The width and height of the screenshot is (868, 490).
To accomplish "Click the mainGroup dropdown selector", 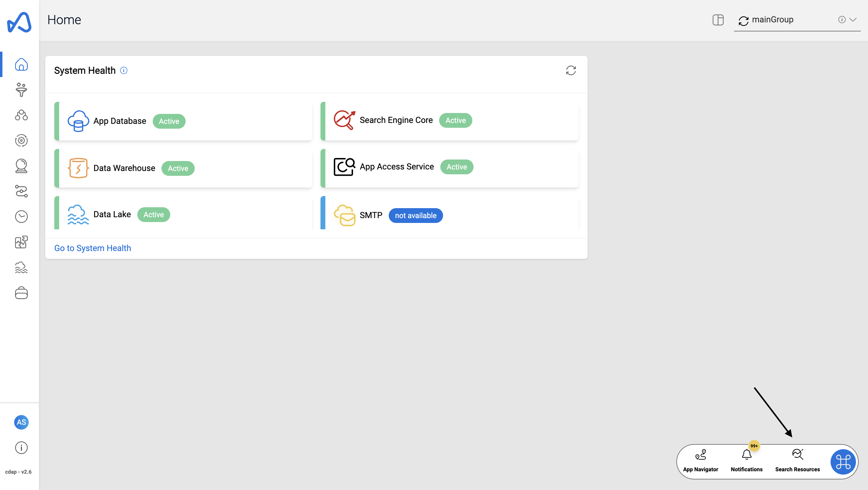I will pos(798,20).
